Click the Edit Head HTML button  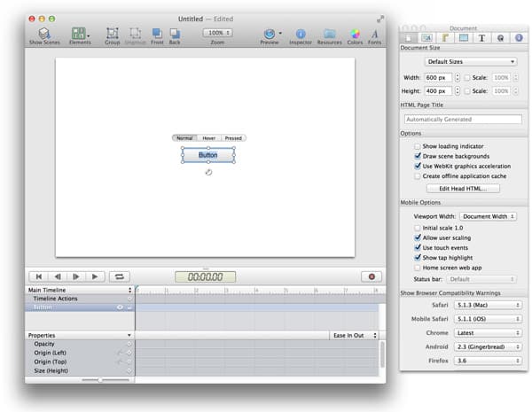[x=463, y=189]
